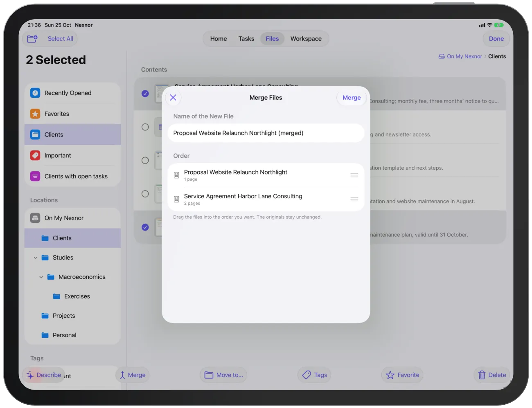Open Clients with open tasks list

(72, 177)
